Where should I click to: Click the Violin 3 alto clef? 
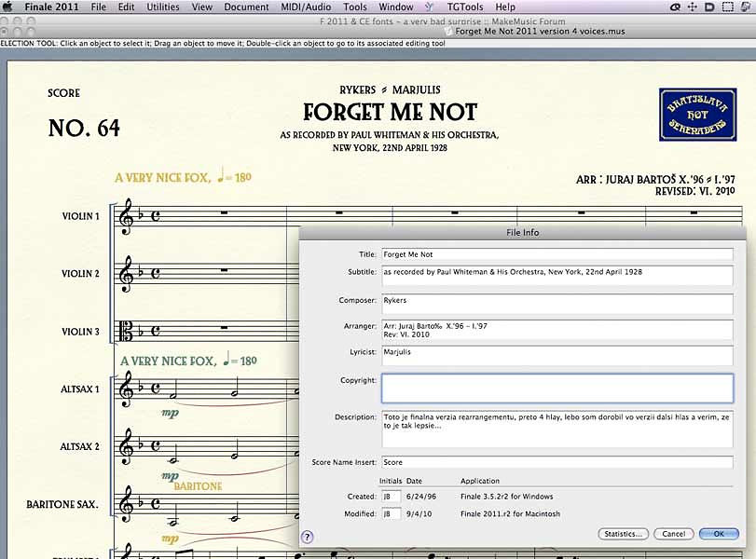coord(127,332)
